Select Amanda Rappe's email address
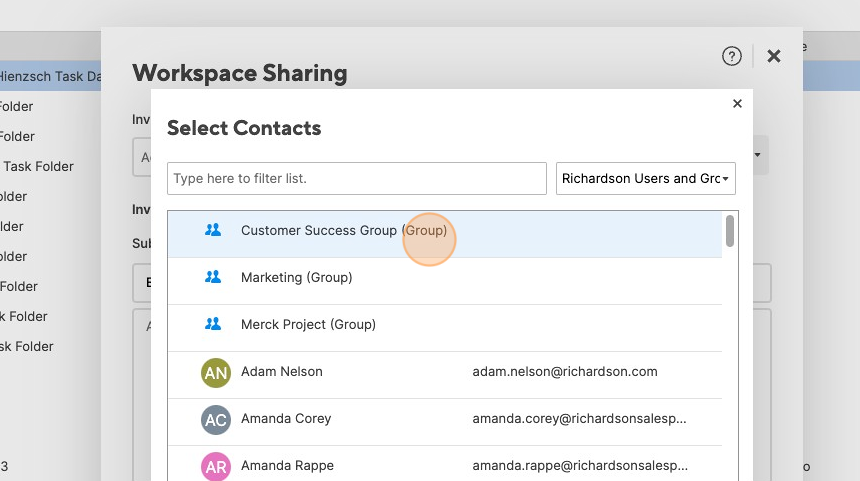Image resolution: width=860 pixels, height=481 pixels. [x=580, y=466]
